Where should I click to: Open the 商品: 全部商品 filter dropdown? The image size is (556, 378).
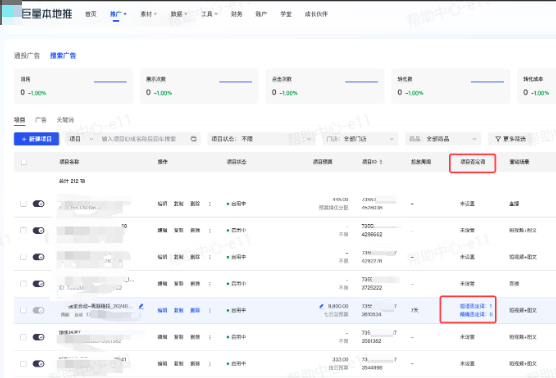pyautogui.click(x=443, y=139)
